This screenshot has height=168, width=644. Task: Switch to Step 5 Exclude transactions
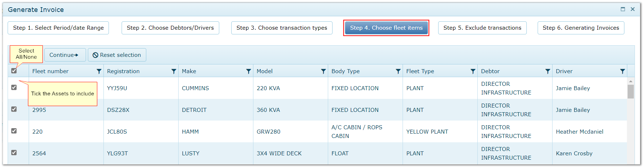482,28
